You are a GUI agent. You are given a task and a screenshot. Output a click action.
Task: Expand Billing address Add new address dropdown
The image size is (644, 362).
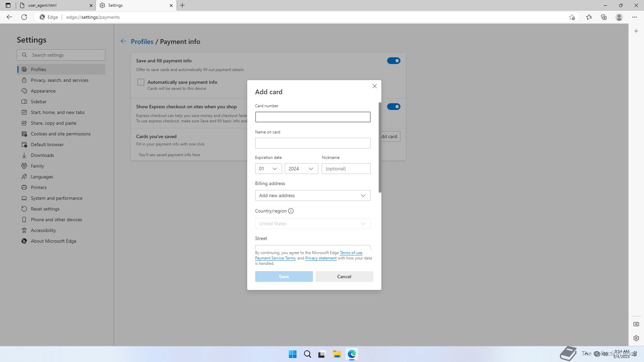[313, 195]
